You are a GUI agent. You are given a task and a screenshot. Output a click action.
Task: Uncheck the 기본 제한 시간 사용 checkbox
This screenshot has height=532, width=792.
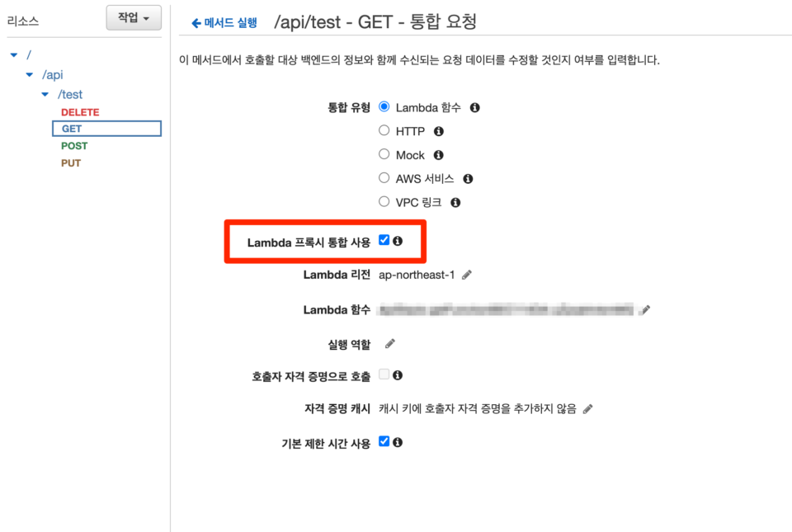click(384, 442)
